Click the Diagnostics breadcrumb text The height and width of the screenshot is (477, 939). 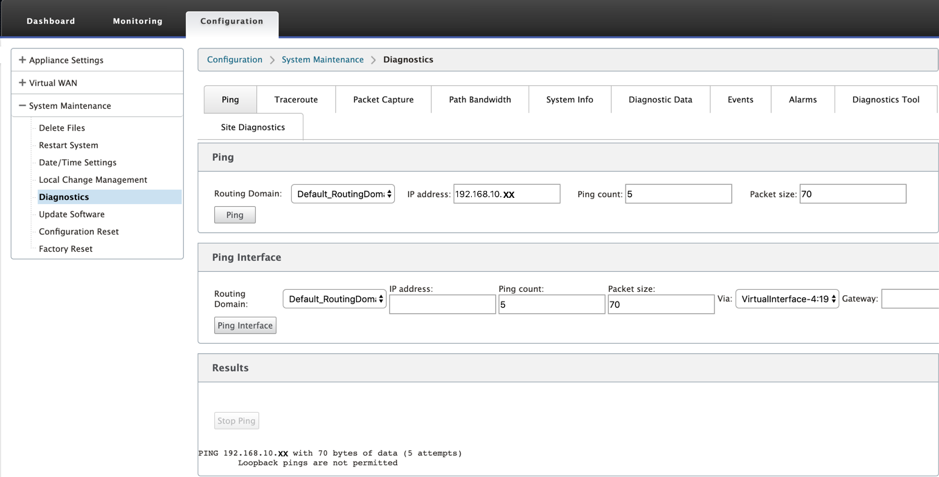[x=408, y=59]
